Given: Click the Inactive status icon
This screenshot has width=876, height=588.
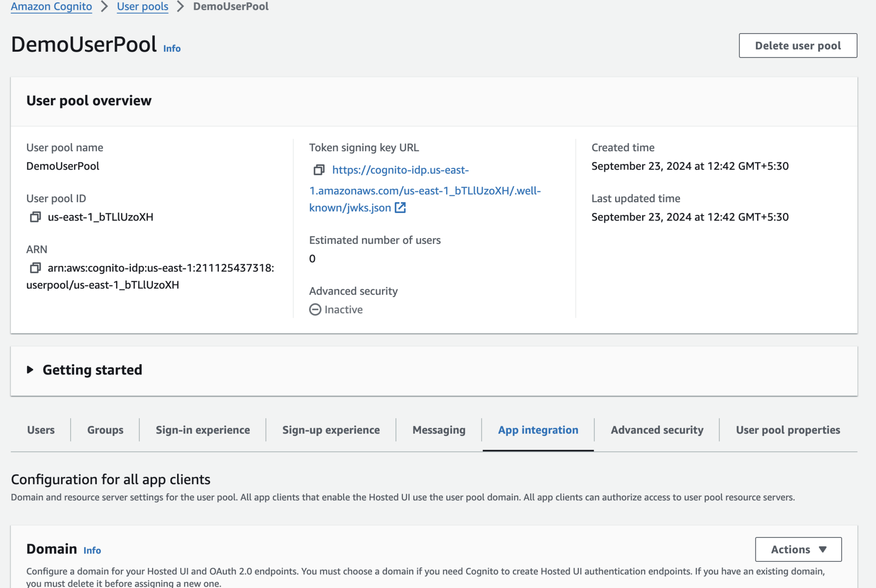Looking at the screenshot, I should 315,310.
